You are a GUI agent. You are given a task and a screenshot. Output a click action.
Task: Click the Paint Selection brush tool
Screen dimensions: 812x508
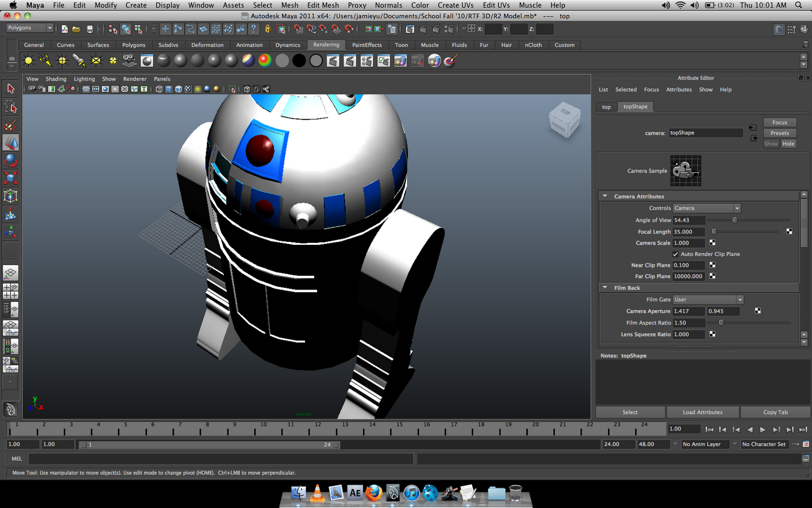point(11,125)
